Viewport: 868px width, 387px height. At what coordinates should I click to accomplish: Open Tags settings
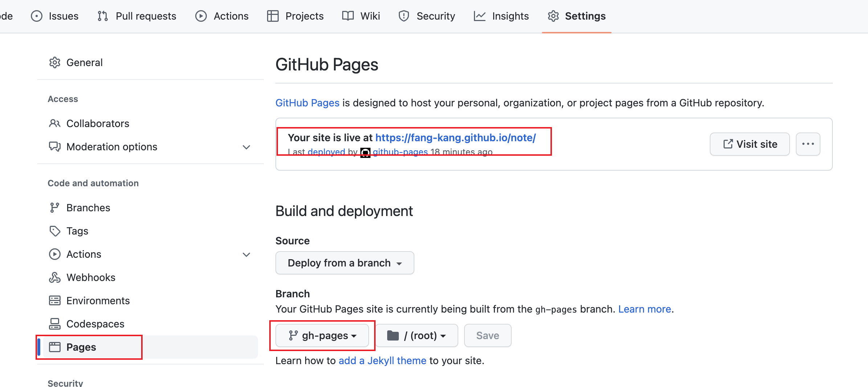click(x=150, y=231)
